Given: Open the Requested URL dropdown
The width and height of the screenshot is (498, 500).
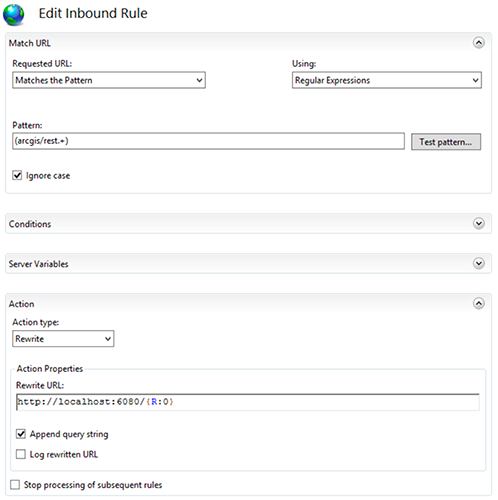Looking at the screenshot, I should point(109,80).
